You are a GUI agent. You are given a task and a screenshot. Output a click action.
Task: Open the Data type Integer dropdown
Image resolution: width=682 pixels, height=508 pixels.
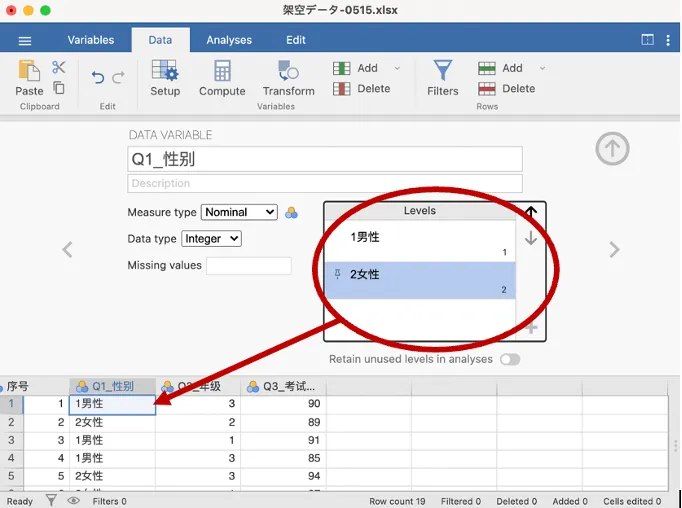pyautogui.click(x=211, y=239)
